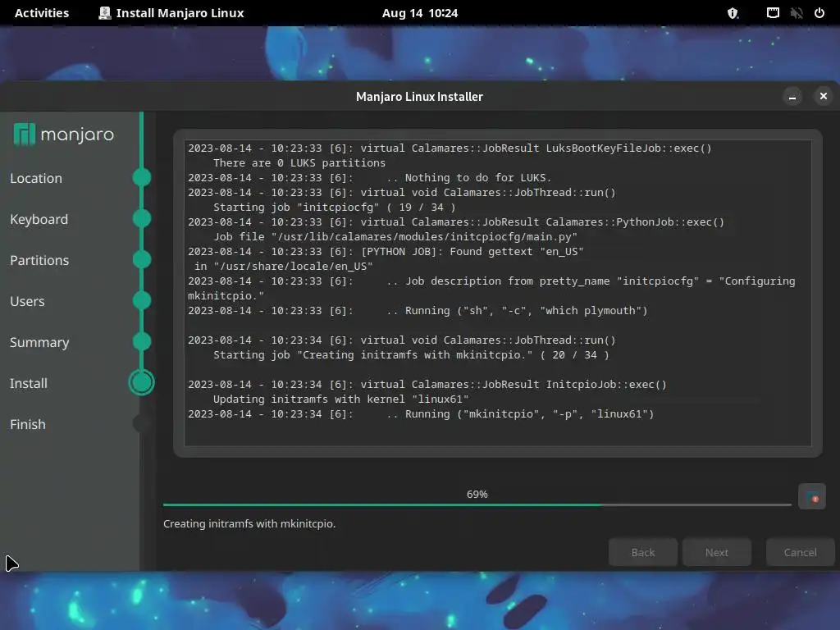Minimize the Manjaro Linux Installer window
Viewport: 840px width, 630px height.
click(x=792, y=97)
